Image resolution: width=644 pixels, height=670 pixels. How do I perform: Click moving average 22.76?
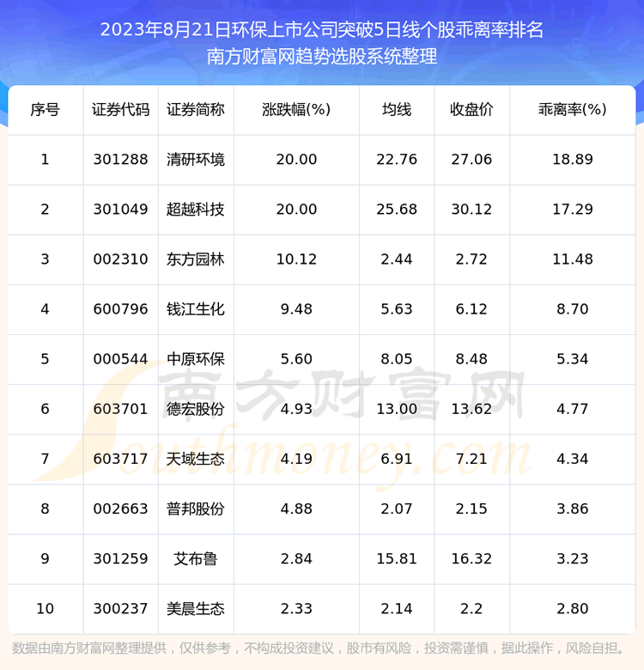pyautogui.click(x=397, y=160)
